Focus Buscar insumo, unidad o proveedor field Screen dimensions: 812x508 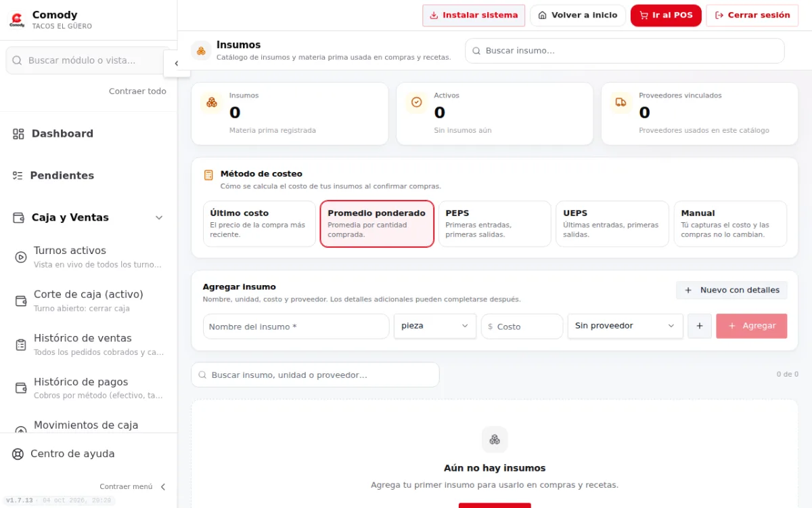coord(315,375)
